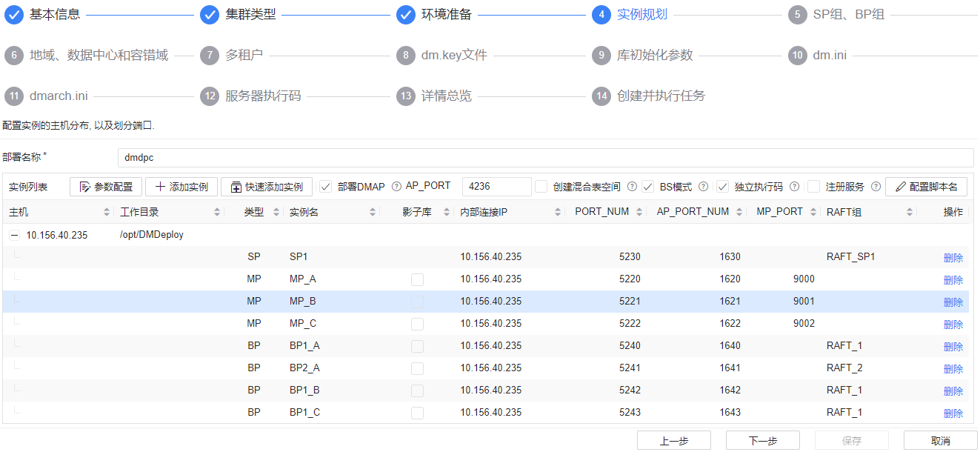Check shadow database box for BP1_A

coord(418,346)
